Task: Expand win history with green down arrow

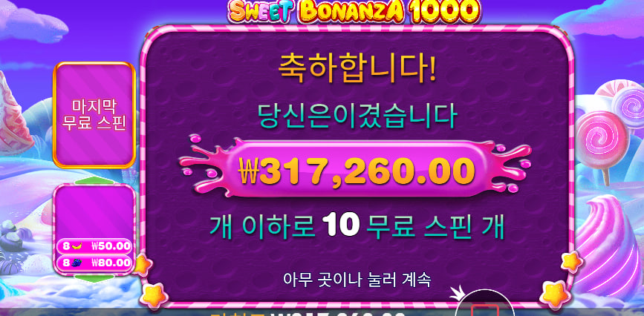Action: [94, 278]
